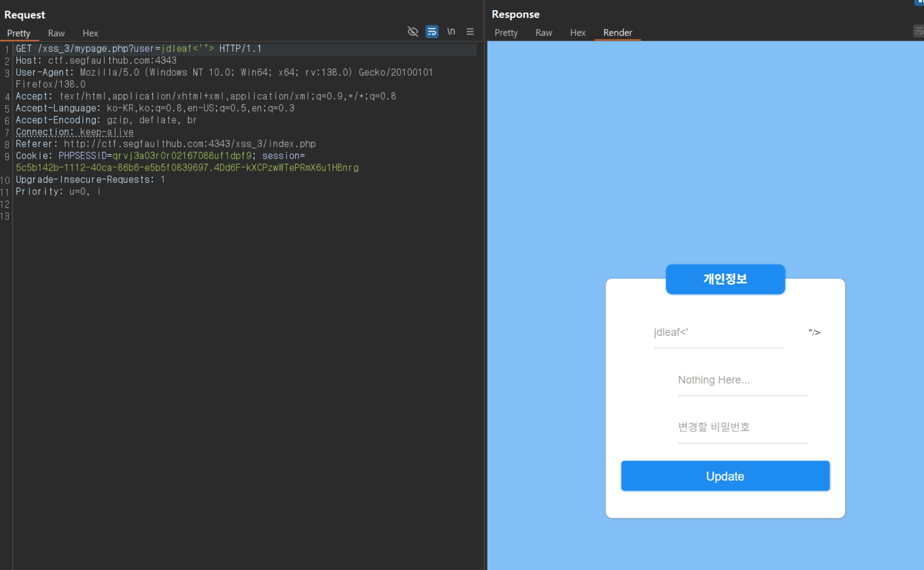Viewport: 924px width, 570px height.
Task: Click the Update button
Action: pos(725,476)
